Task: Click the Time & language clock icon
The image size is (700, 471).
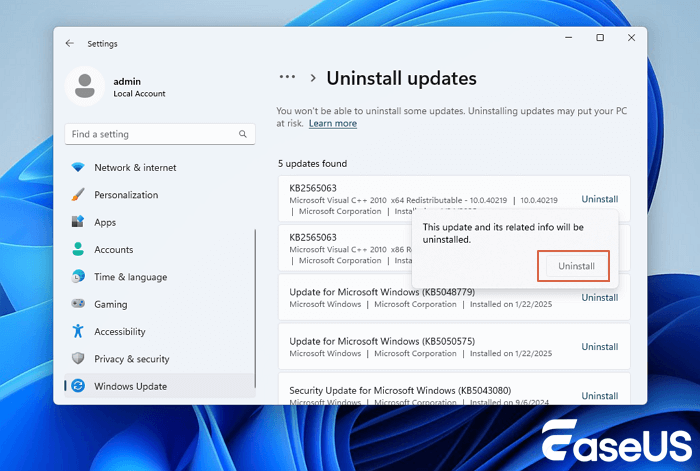Action: click(78, 277)
